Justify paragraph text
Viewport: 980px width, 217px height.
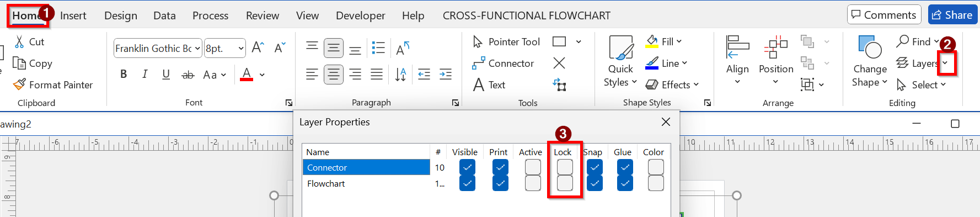click(377, 74)
